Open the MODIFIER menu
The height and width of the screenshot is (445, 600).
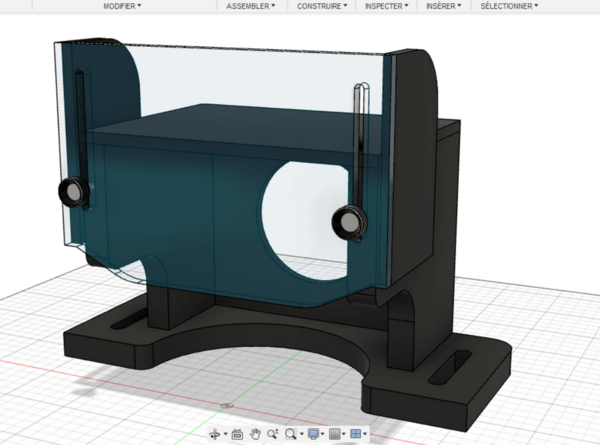(x=122, y=5)
